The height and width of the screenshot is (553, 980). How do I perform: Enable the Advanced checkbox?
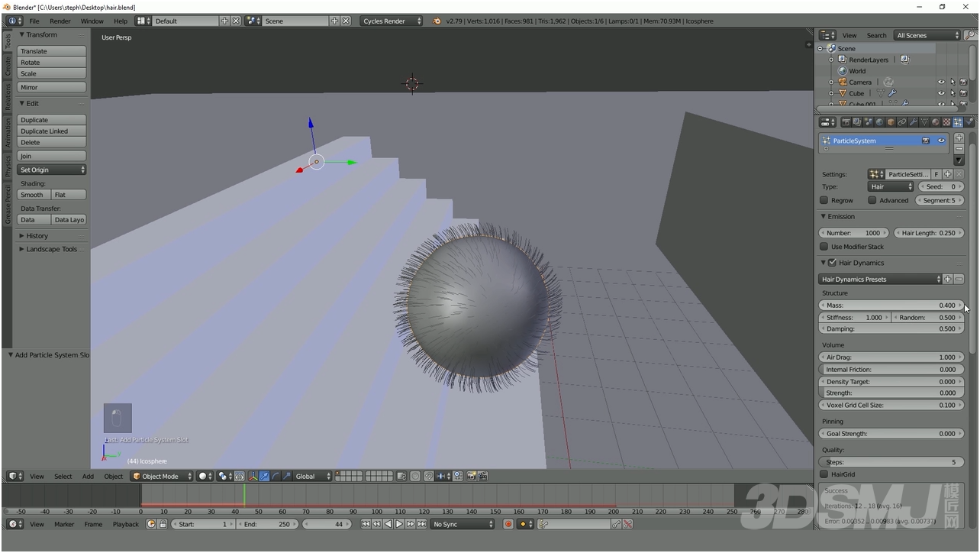coord(872,200)
